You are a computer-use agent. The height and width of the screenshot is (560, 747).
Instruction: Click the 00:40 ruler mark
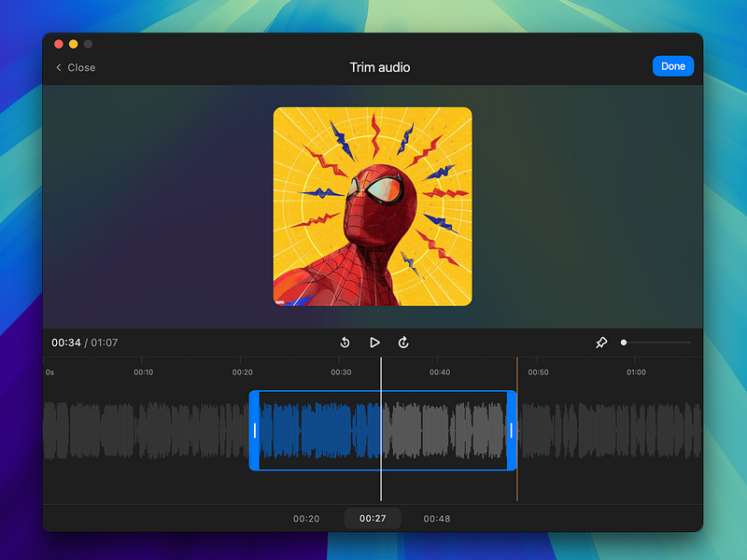point(440,372)
